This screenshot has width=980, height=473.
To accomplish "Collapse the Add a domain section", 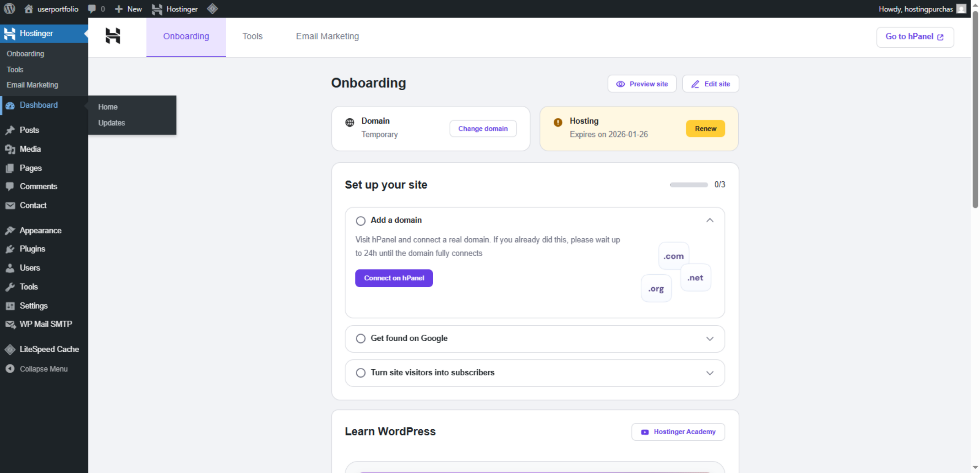I will (x=710, y=220).
